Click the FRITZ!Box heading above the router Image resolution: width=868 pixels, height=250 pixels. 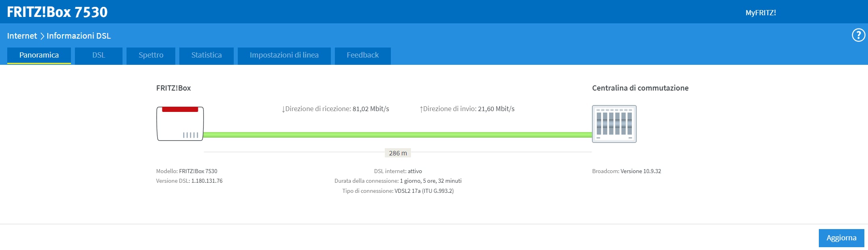[174, 88]
